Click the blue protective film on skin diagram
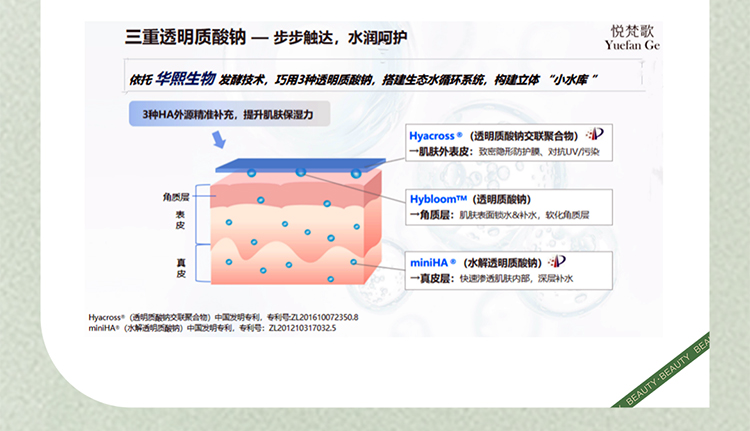The width and height of the screenshot is (750, 431). coord(297,165)
